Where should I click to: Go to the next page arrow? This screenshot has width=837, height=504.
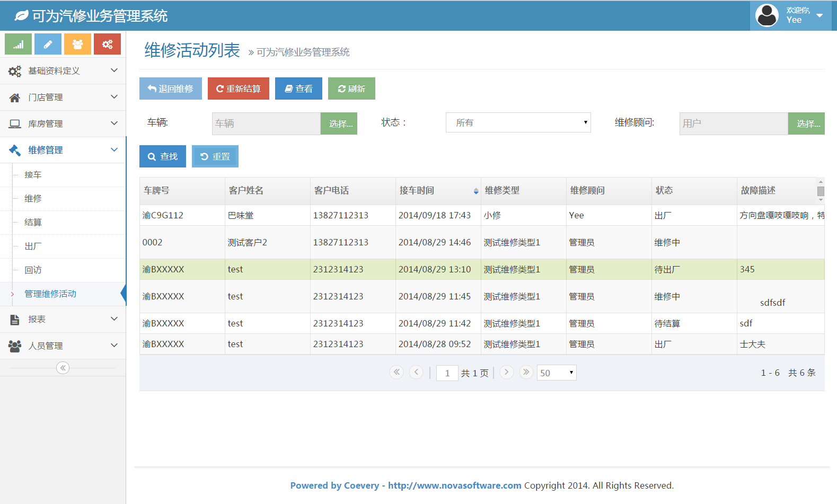[506, 372]
